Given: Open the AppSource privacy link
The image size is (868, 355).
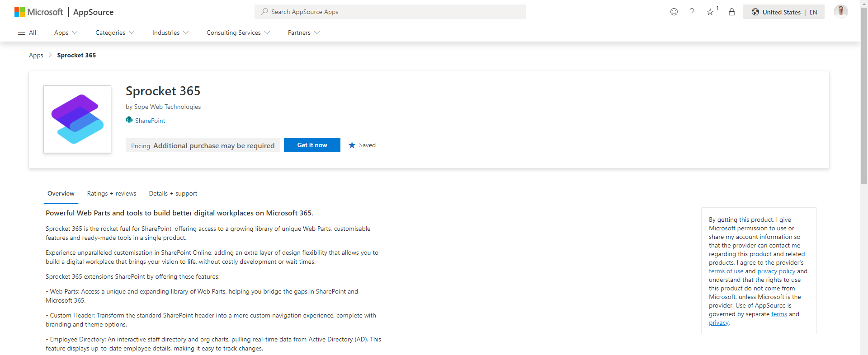Looking at the screenshot, I should [x=719, y=322].
